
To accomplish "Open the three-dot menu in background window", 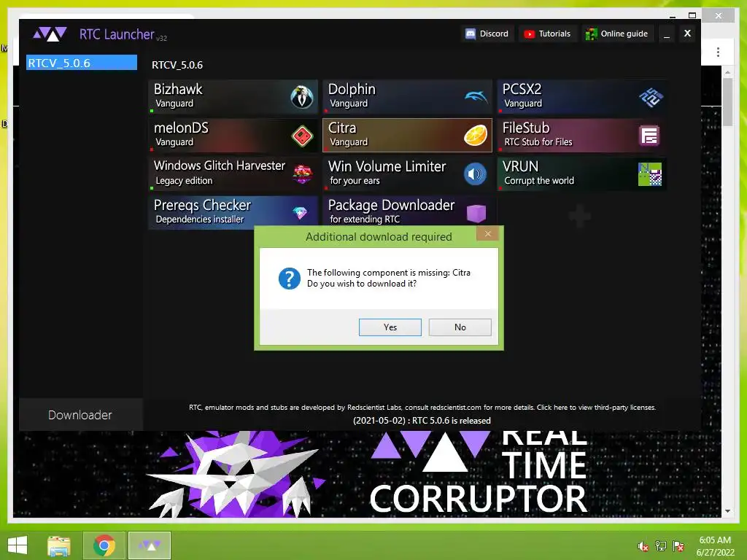I will pyautogui.click(x=718, y=52).
